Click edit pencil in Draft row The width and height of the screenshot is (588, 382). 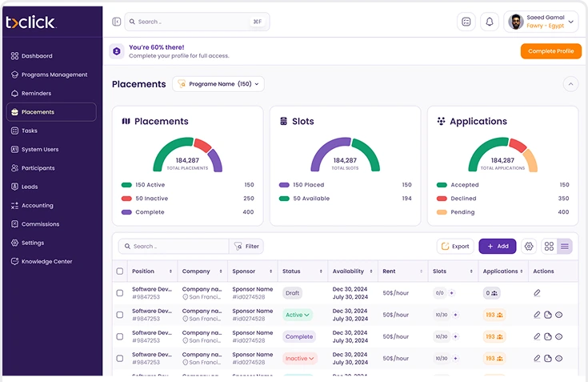coord(538,293)
